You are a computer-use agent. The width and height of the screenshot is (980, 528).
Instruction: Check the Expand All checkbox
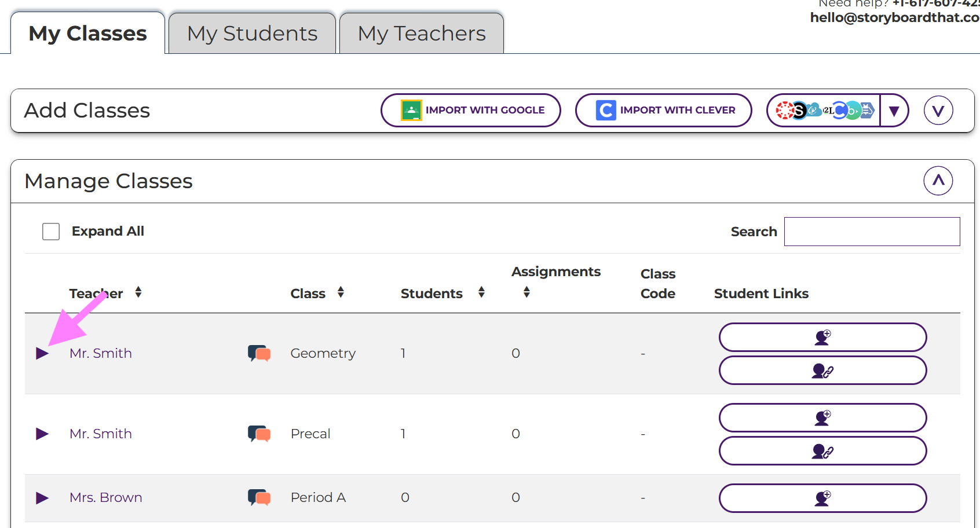pos(51,232)
